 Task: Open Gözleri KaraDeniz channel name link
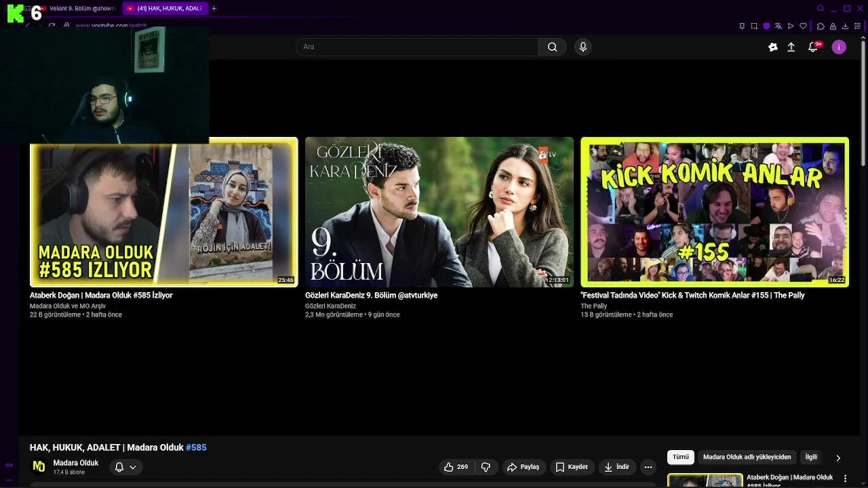click(x=330, y=306)
